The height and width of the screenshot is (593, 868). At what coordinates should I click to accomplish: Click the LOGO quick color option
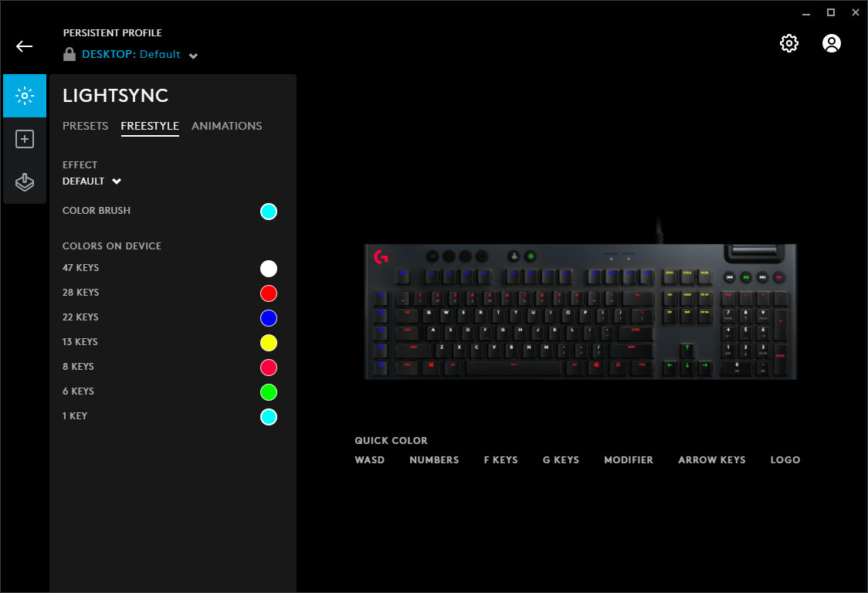pos(785,459)
